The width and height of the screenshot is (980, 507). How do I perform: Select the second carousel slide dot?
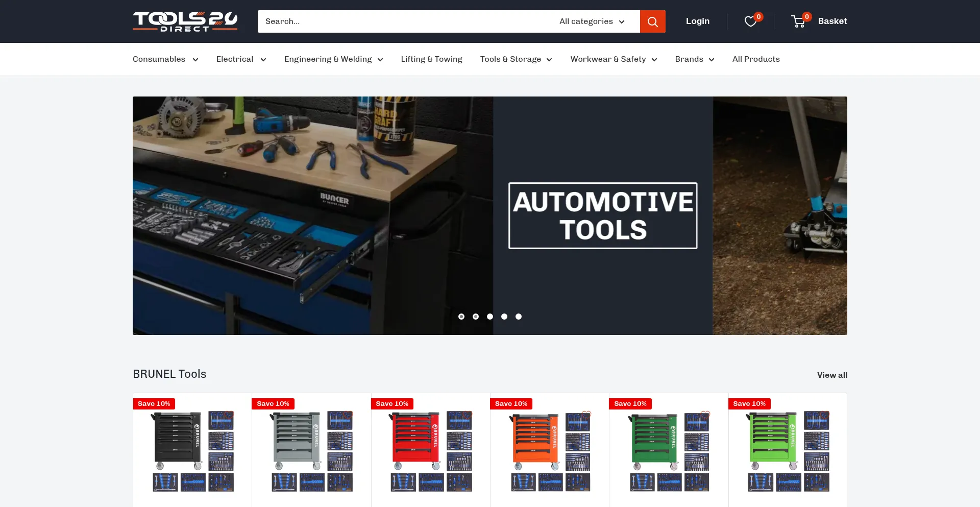[x=476, y=317]
